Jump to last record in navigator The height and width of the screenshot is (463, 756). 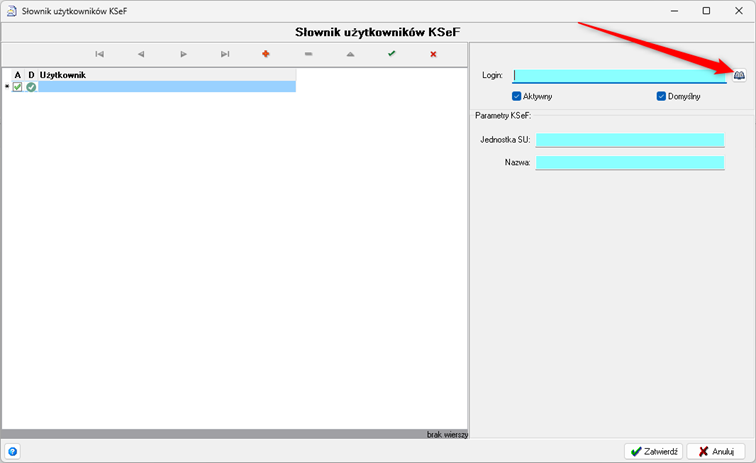[x=225, y=54]
